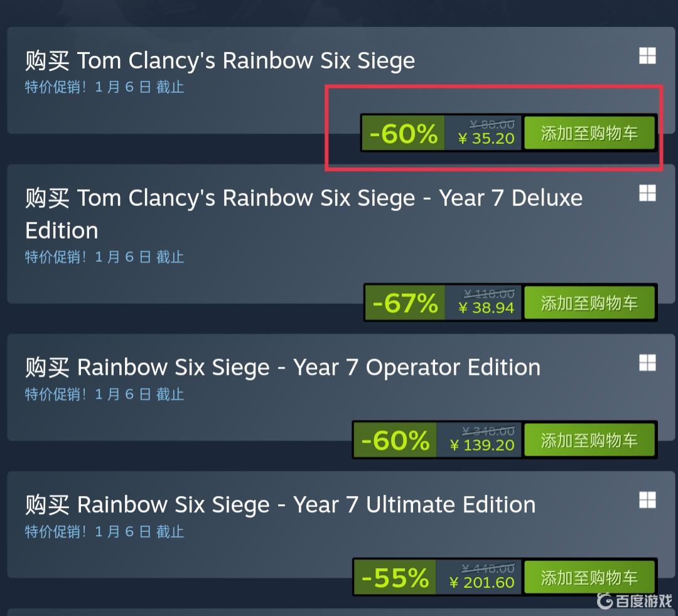Click the -67% discount badge
678x616 pixels.
[405, 303]
